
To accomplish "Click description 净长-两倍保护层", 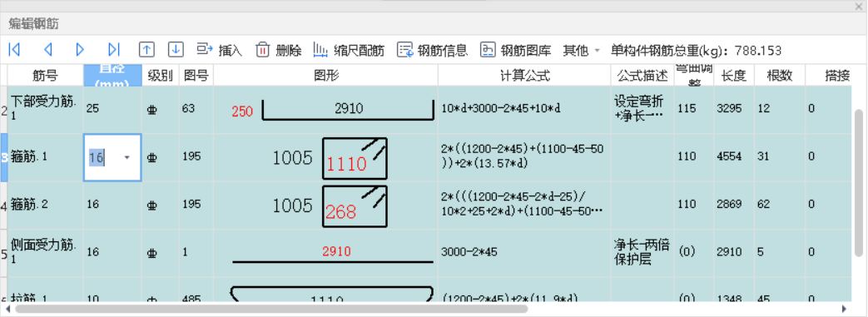I will [642, 252].
